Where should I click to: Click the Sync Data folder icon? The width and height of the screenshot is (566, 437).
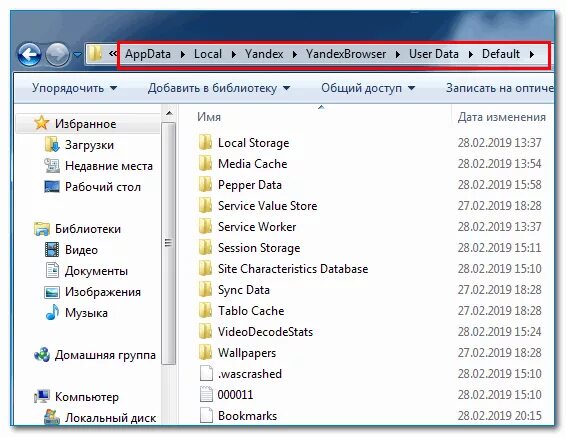pos(205,290)
